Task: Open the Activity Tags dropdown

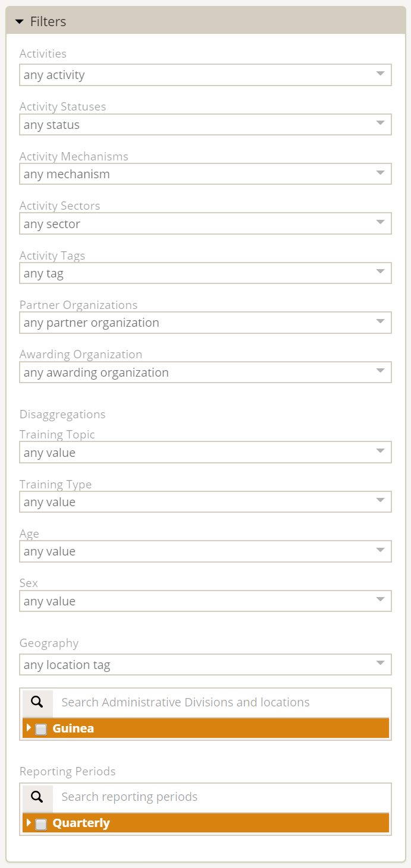Action: pos(205,273)
